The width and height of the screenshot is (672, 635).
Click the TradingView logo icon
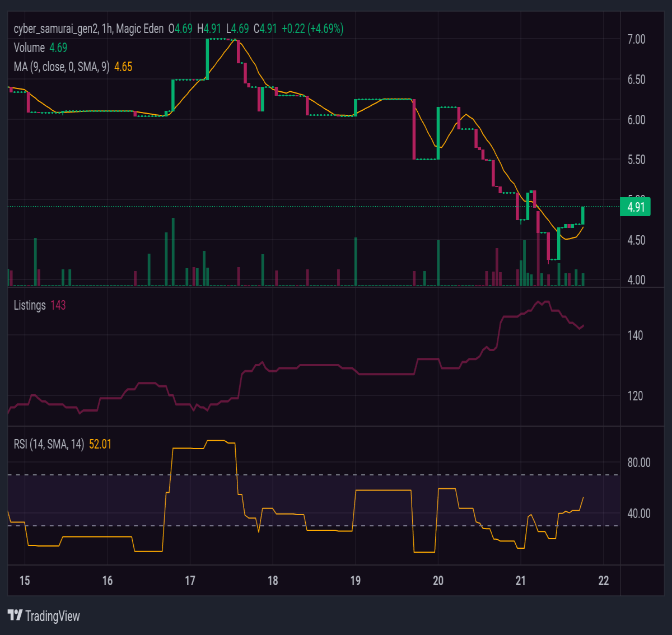[15, 615]
